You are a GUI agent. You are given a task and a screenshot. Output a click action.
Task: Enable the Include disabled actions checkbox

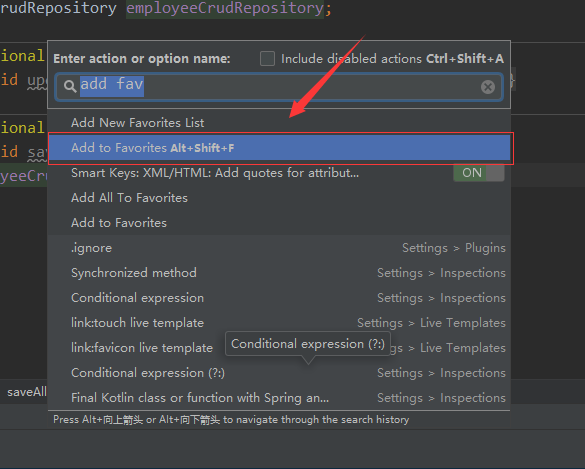coord(267,59)
